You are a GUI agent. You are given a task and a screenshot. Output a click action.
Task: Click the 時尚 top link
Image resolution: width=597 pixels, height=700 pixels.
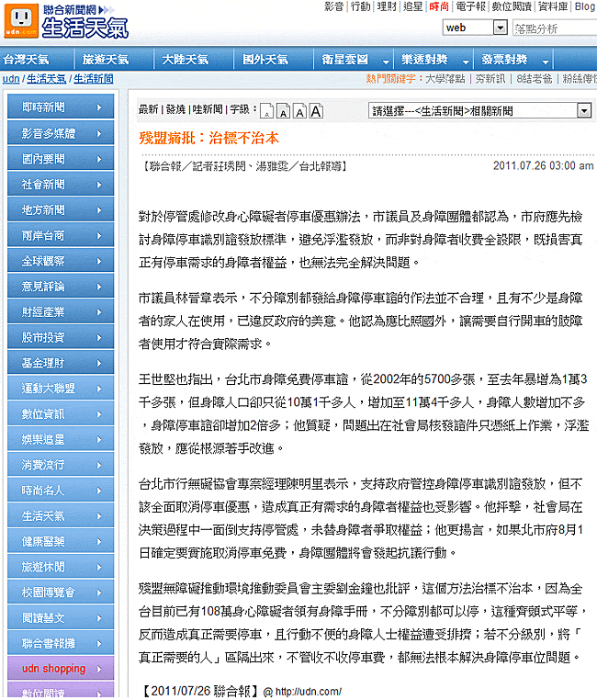coord(439,6)
